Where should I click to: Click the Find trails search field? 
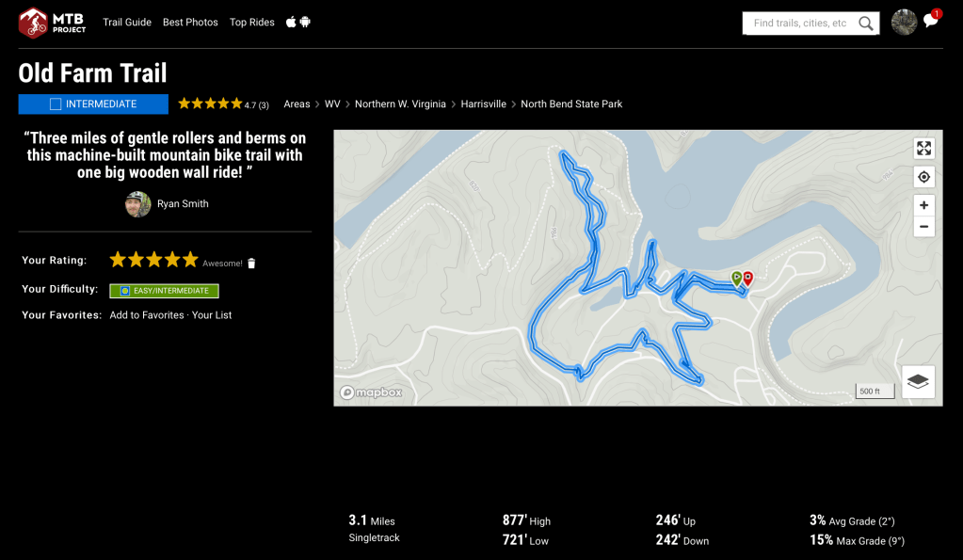pos(800,24)
